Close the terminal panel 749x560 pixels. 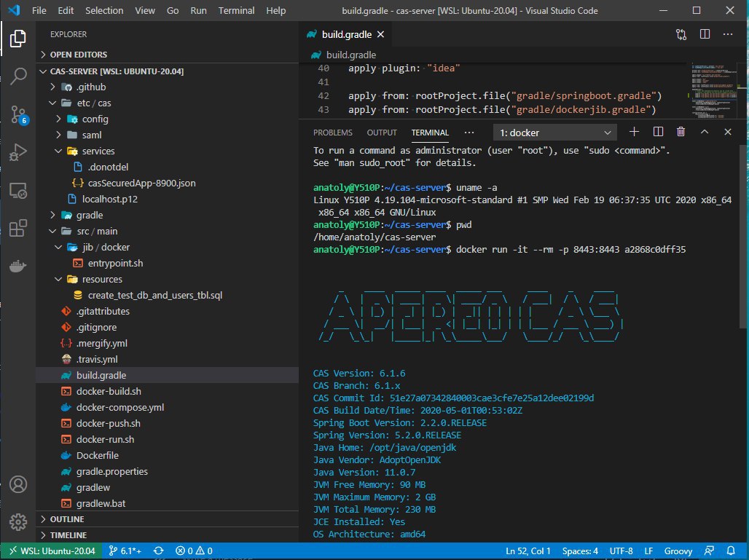click(x=727, y=132)
